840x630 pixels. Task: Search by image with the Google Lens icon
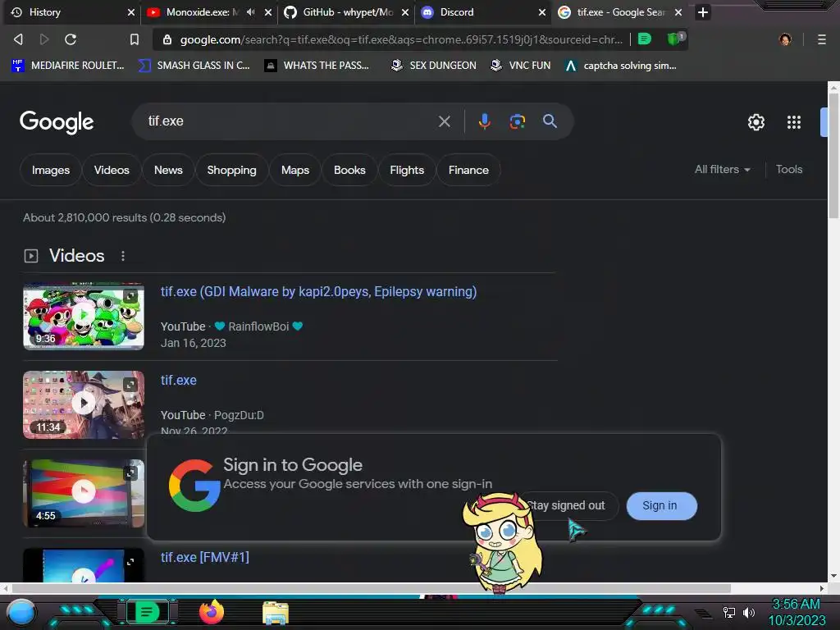pyautogui.click(x=517, y=121)
